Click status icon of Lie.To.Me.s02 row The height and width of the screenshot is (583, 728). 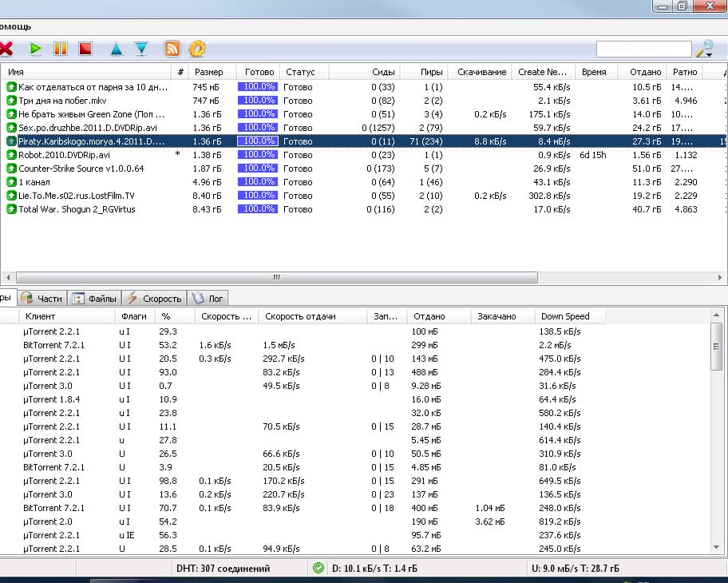click(x=11, y=196)
